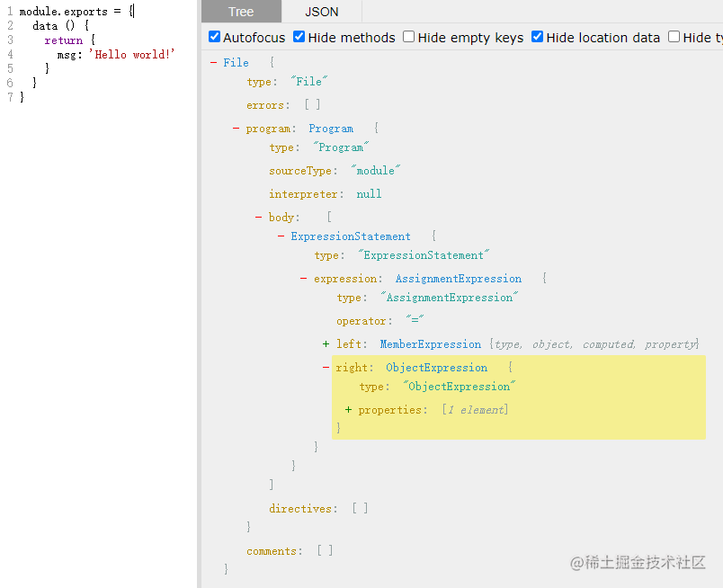This screenshot has width=723, height=588.
Task: Enable Hide empty keys option
Action: point(408,37)
